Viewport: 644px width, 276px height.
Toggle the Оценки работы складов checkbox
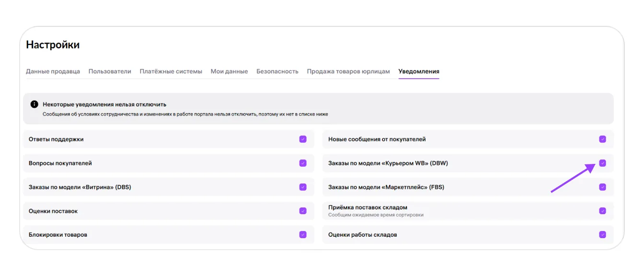[x=602, y=235]
